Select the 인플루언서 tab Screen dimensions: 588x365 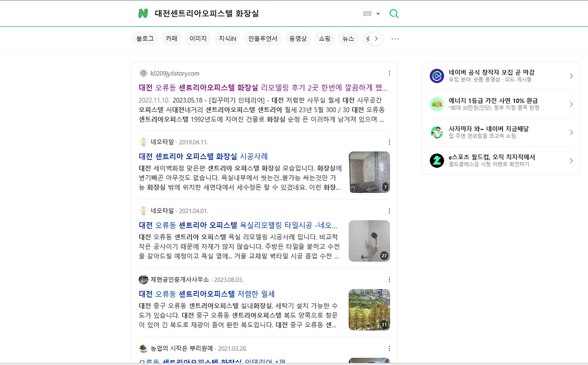(x=263, y=39)
